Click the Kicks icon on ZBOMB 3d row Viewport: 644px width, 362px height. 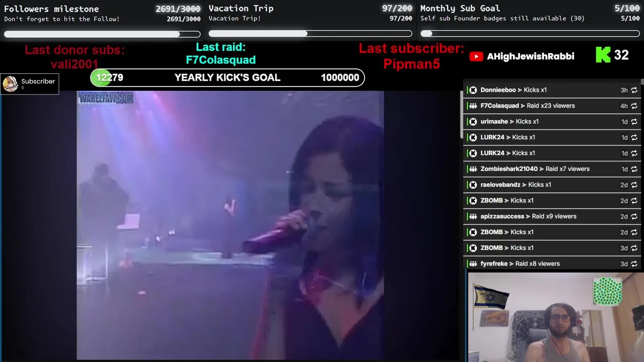tap(473, 248)
